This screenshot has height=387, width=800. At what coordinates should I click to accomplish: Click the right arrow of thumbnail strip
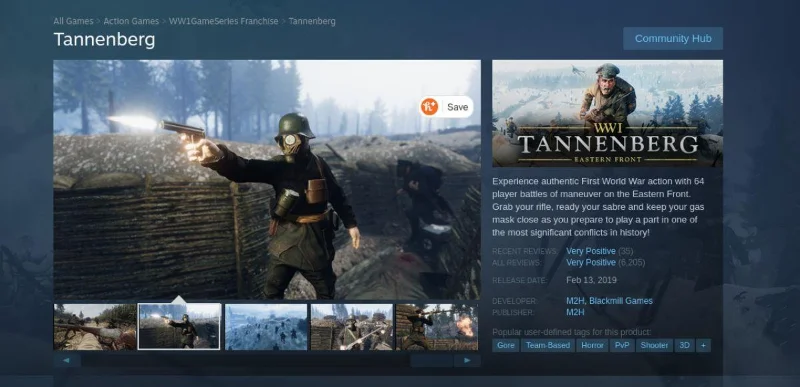[x=467, y=360]
